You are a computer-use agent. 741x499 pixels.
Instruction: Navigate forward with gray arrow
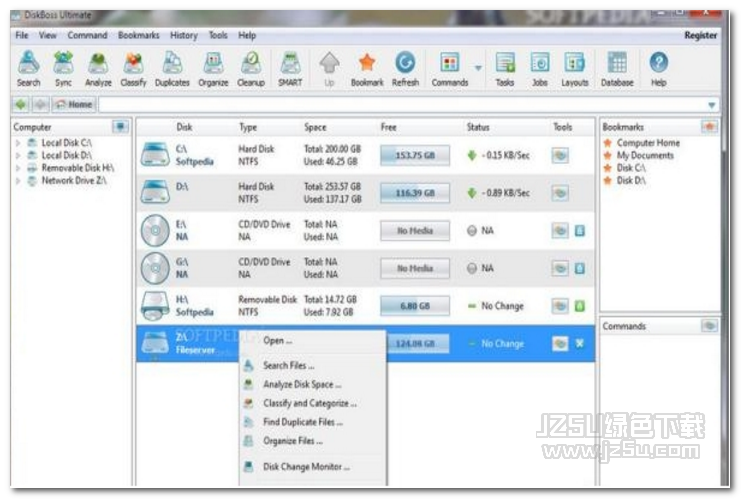(40, 104)
